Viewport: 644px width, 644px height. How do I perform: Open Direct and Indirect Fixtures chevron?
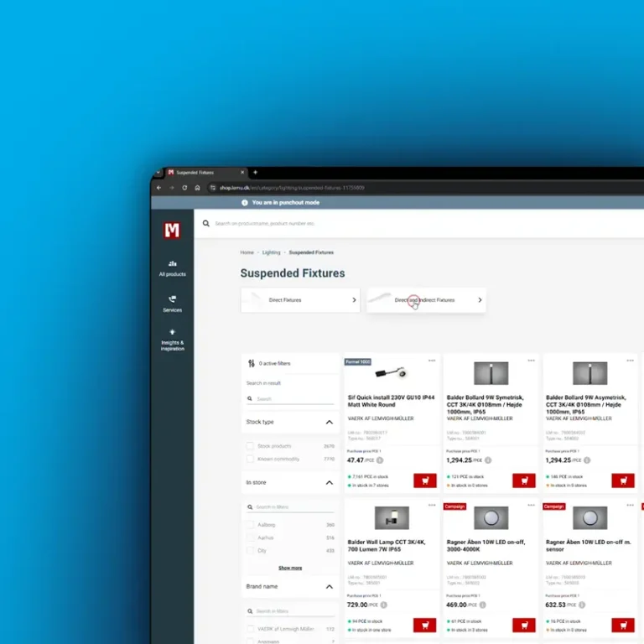pyautogui.click(x=480, y=300)
